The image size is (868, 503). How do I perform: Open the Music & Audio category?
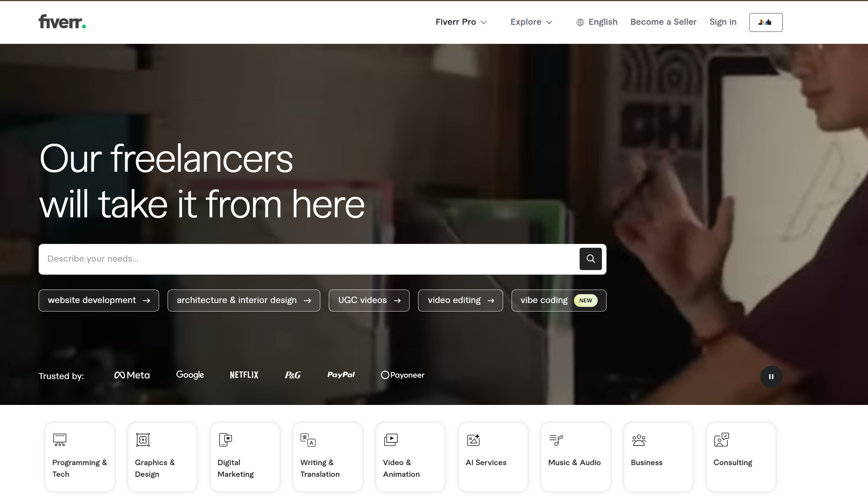click(x=575, y=457)
